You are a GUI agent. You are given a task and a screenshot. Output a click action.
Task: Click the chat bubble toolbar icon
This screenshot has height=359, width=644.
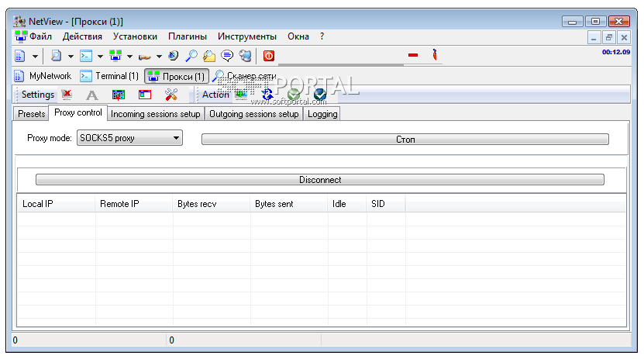(x=227, y=56)
